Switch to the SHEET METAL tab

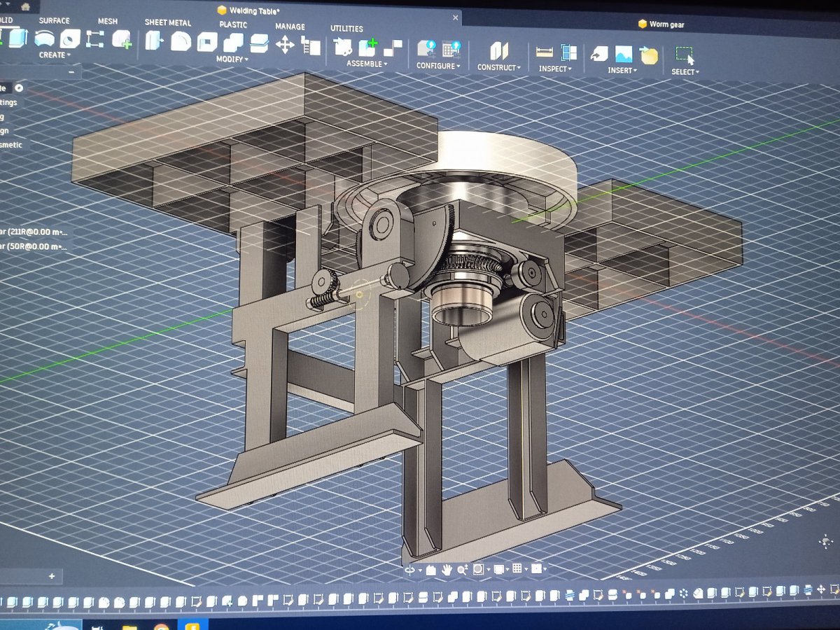168,22
